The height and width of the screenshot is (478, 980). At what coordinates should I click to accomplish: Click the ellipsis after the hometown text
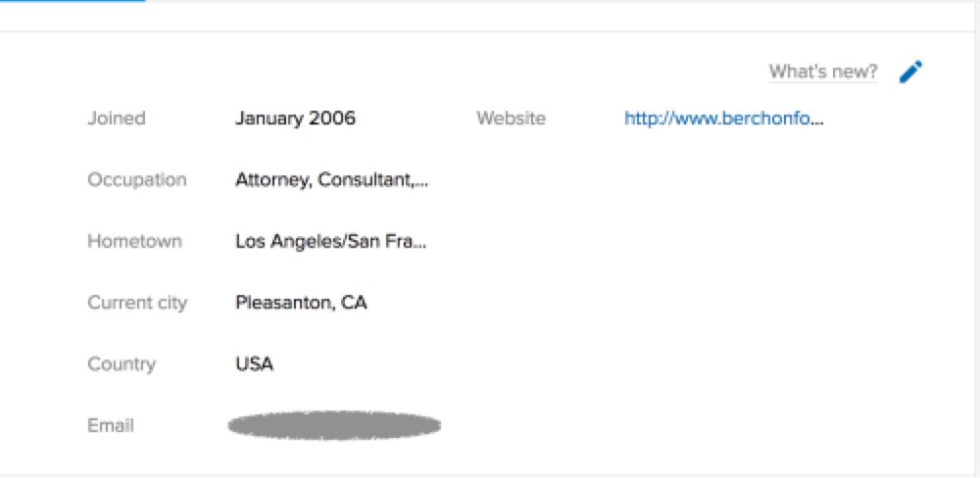coord(421,243)
